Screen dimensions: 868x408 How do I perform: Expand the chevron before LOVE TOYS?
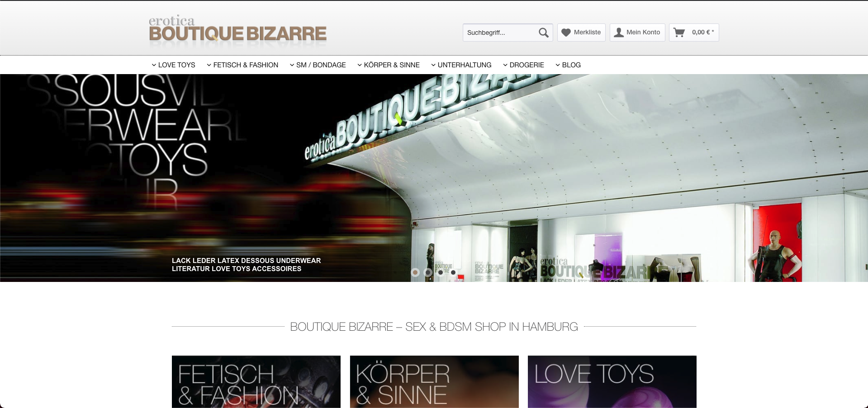click(154, 65)
